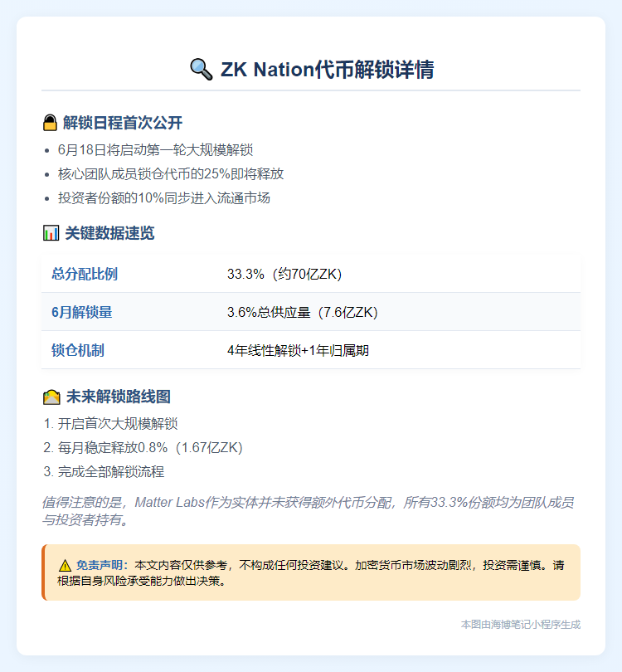Click heading 解锁日程首次公开

(x=123, y=123)
